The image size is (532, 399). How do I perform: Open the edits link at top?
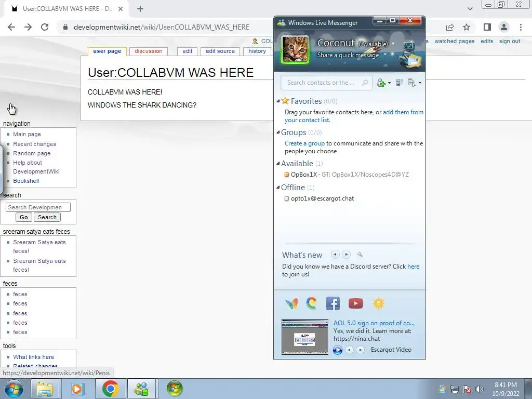pos(486,41)
